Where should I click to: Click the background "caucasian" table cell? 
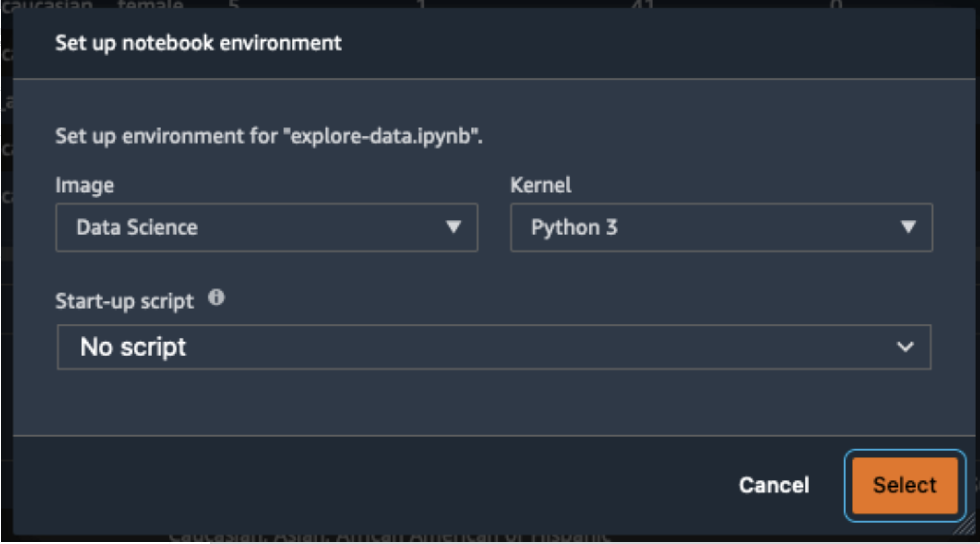(47, 5)
